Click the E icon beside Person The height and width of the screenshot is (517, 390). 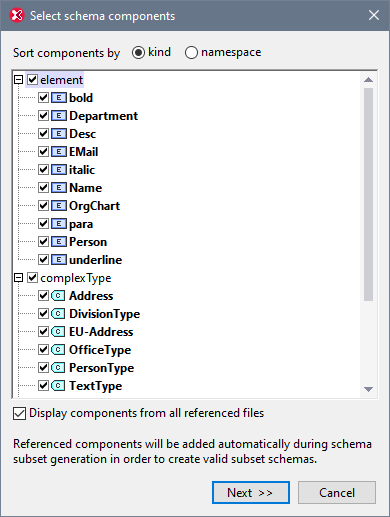click(59, 242)
